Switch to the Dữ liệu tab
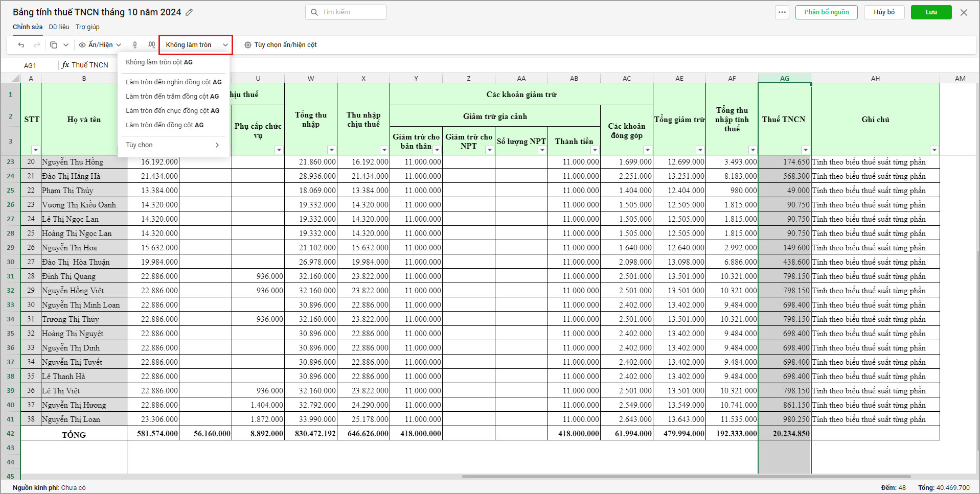The image size is (980, 494). (59, 27)
